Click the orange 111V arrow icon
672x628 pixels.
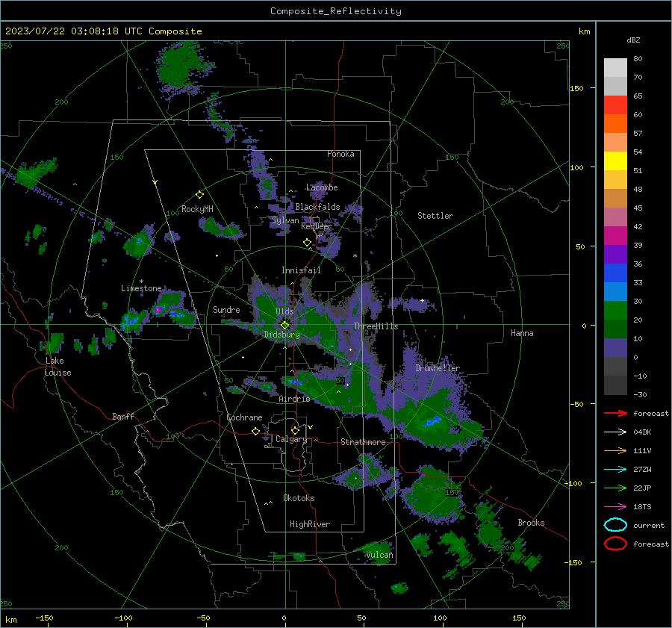click(x=615, y=450)
